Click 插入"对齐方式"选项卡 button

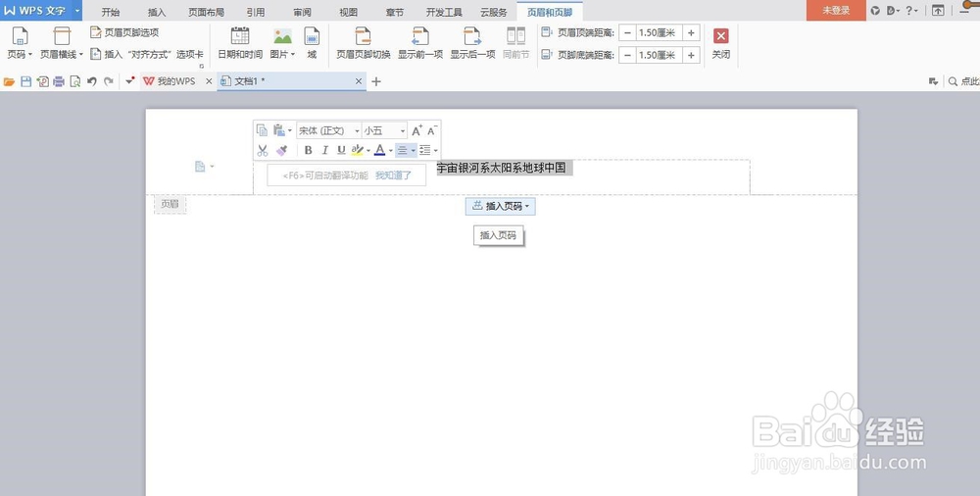[147, 55]
